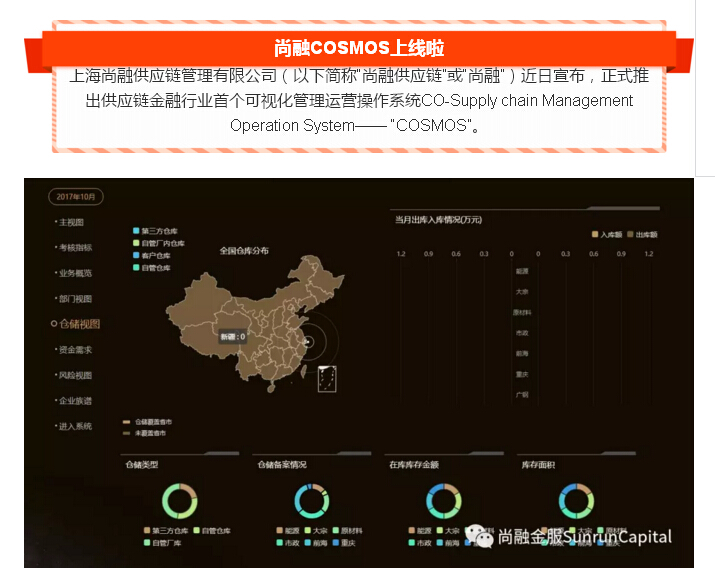This screenshot has height=575, width=715.
Task: Click the 仓储类型 donut chart
Action: [180, 501]
